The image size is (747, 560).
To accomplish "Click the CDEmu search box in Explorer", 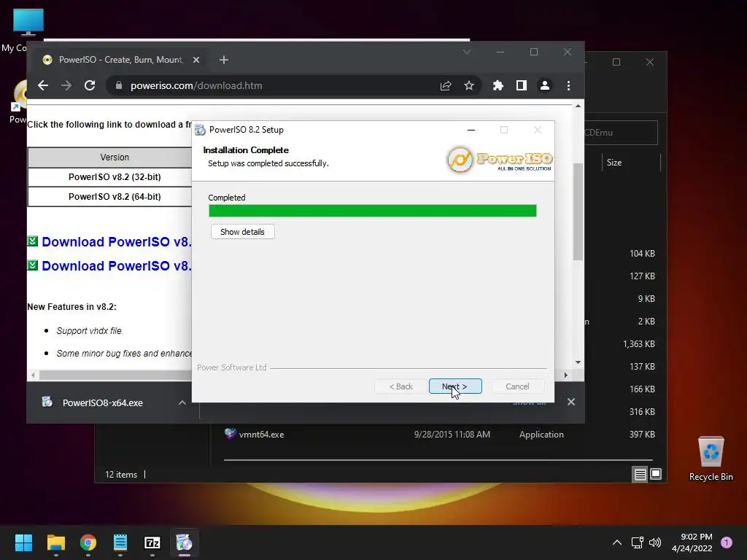I will [621, 133].
